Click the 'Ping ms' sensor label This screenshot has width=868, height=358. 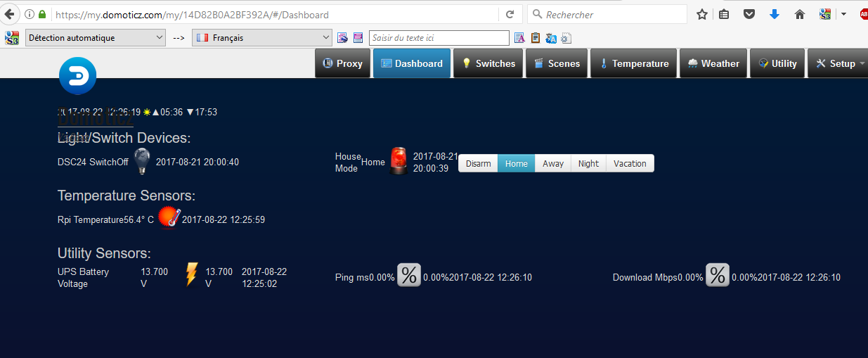tap(352, 277)
